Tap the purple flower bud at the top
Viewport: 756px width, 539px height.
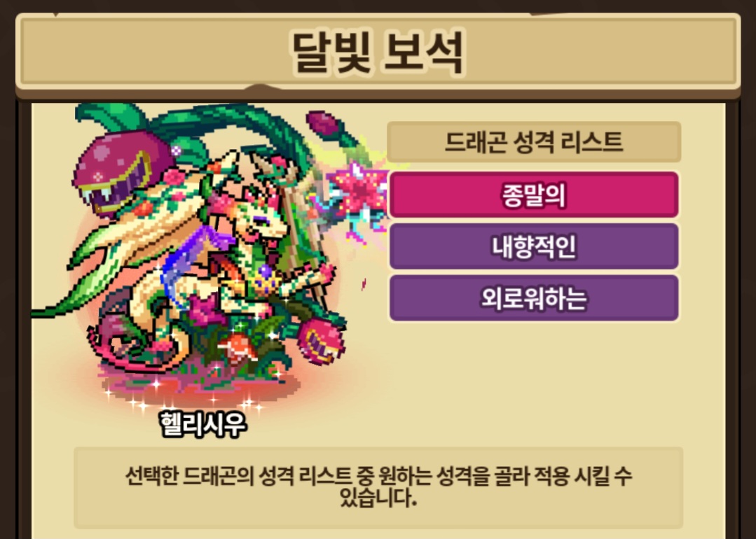324,122
